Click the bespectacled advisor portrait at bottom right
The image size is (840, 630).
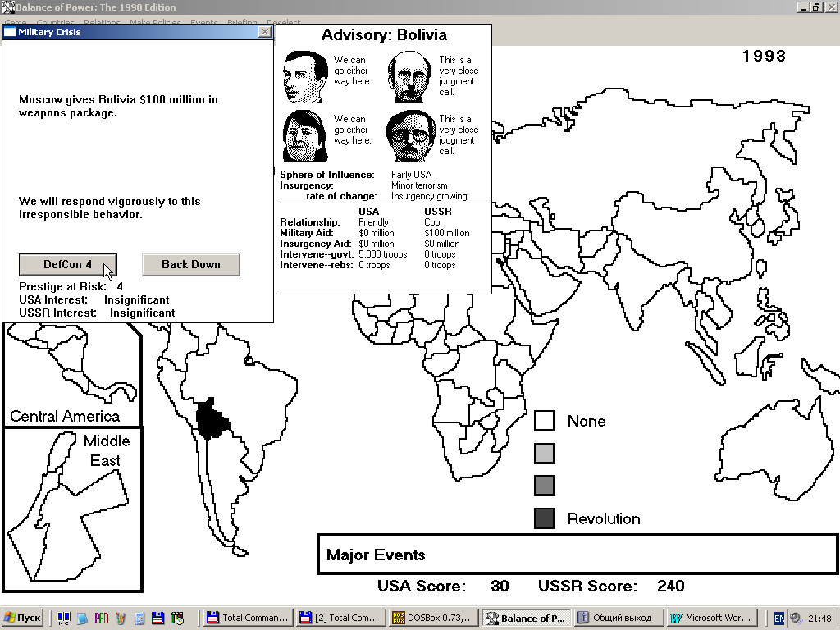pyautogui.click(x=410, y=136)
